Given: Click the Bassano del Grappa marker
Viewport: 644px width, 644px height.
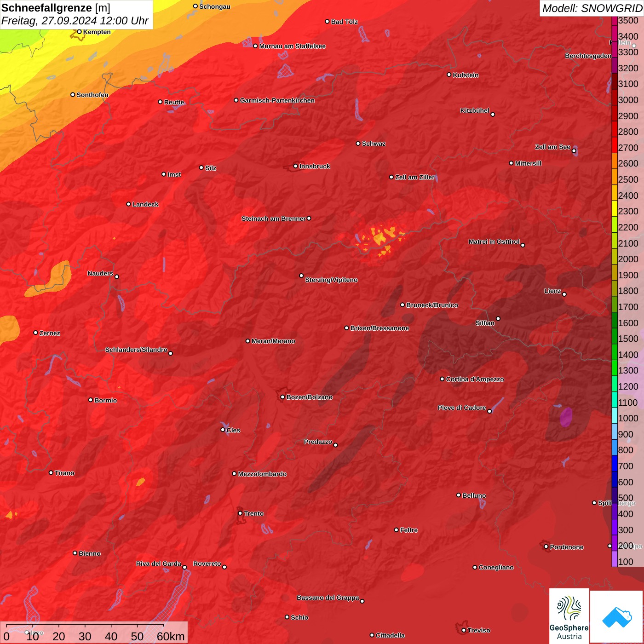Looking at the screenshot, I should point(362,601).
